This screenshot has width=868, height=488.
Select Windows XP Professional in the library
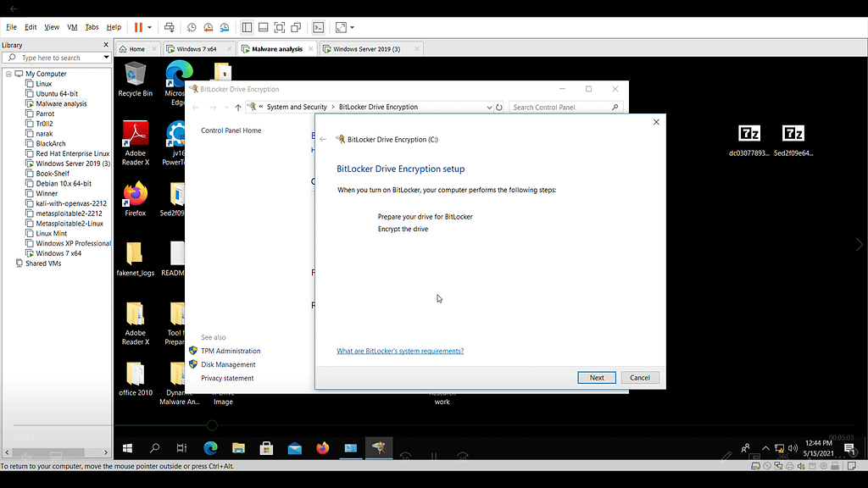click(73, 243)
